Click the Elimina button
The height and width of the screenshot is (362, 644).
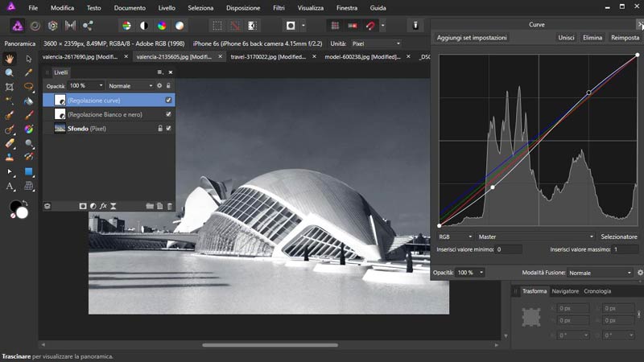pos(592,37)
